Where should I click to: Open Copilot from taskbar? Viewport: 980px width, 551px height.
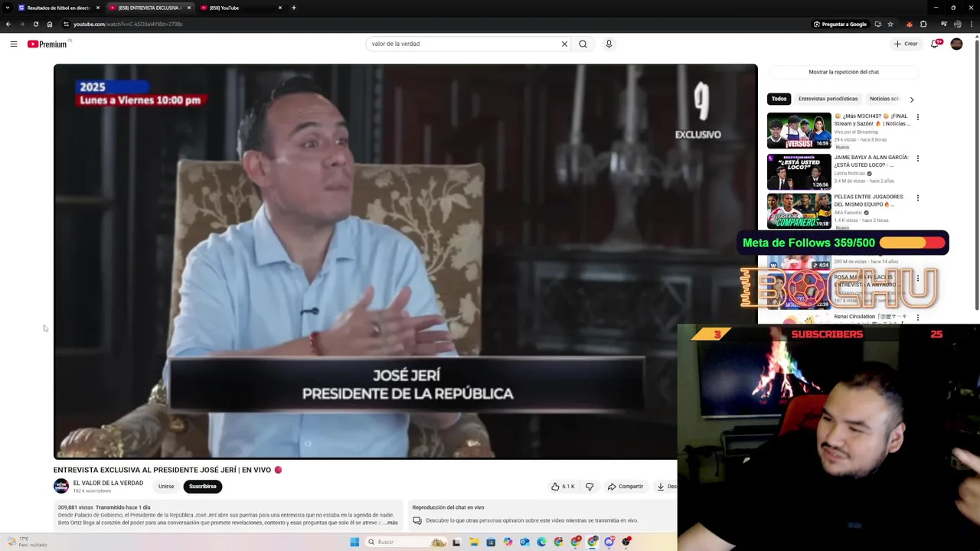click(x=508, y=542)
